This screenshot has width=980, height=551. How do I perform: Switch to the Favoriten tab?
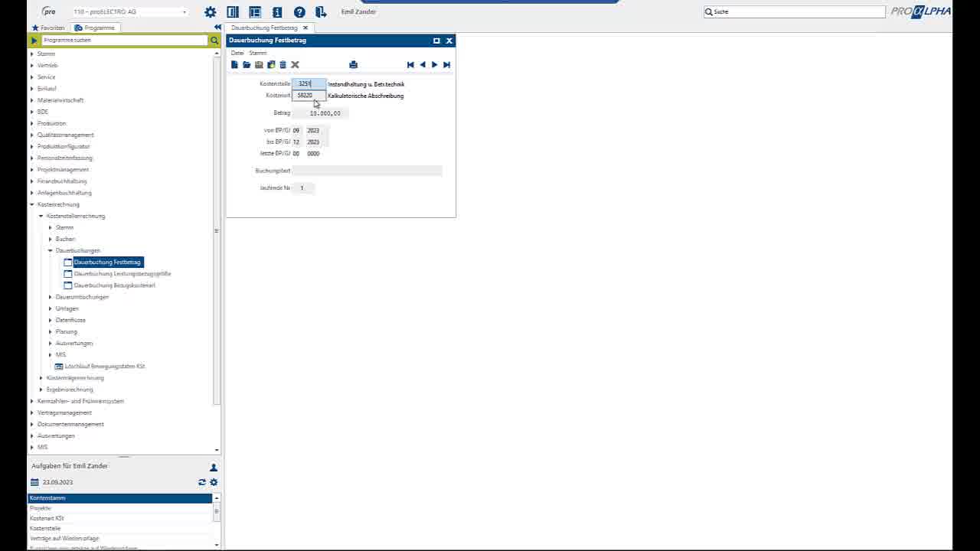(48, 28)
